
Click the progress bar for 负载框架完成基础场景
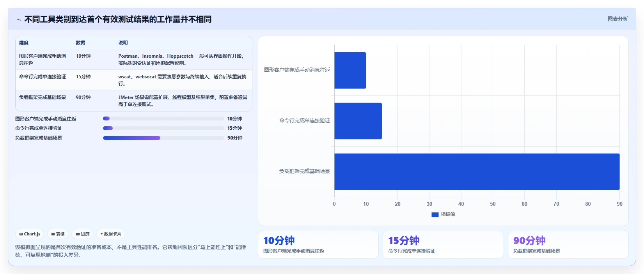tap(163, 138)
